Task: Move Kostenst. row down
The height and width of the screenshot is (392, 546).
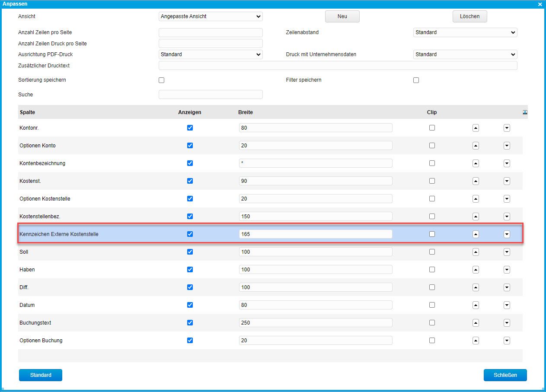Action: pos(507,181)
